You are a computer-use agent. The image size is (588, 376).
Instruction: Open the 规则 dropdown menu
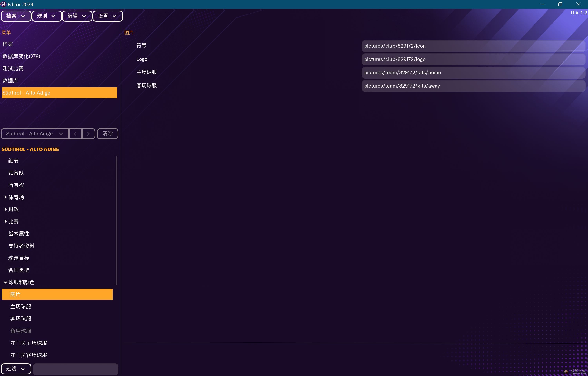pos(46,16)
